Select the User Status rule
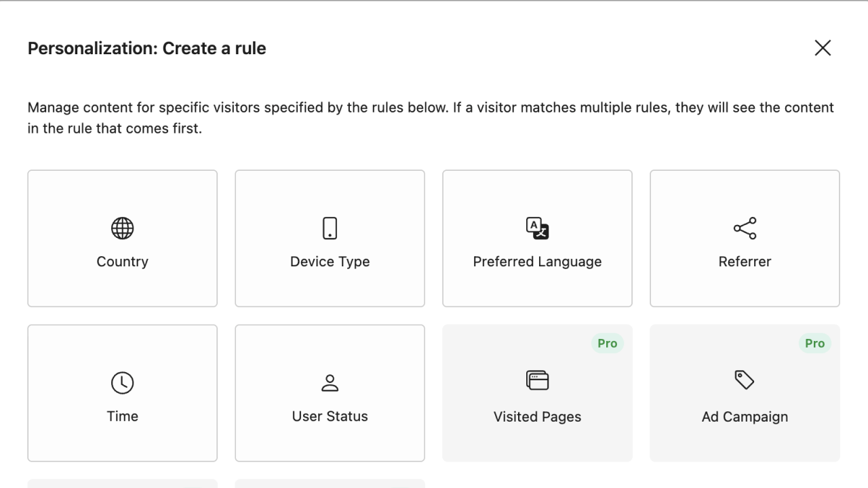Image resolution: width=868 pixels, height=488 pixels. click(330, 392)
